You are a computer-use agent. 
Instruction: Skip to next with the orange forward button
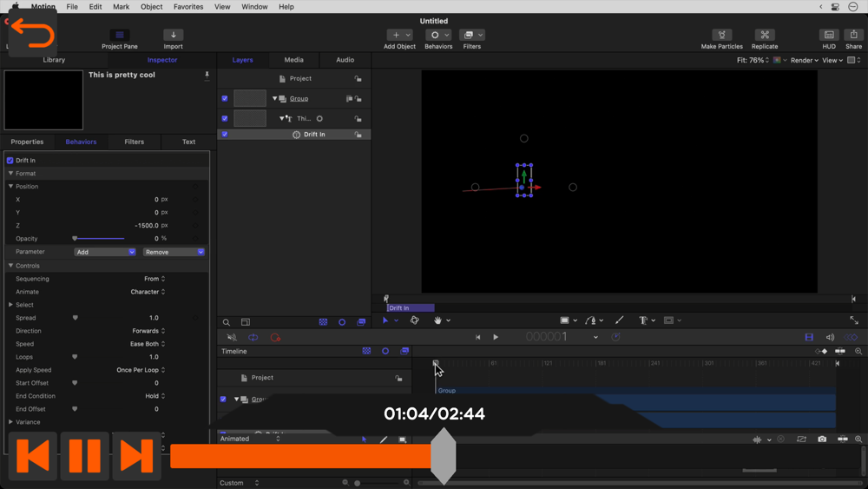tap(136, 456)
